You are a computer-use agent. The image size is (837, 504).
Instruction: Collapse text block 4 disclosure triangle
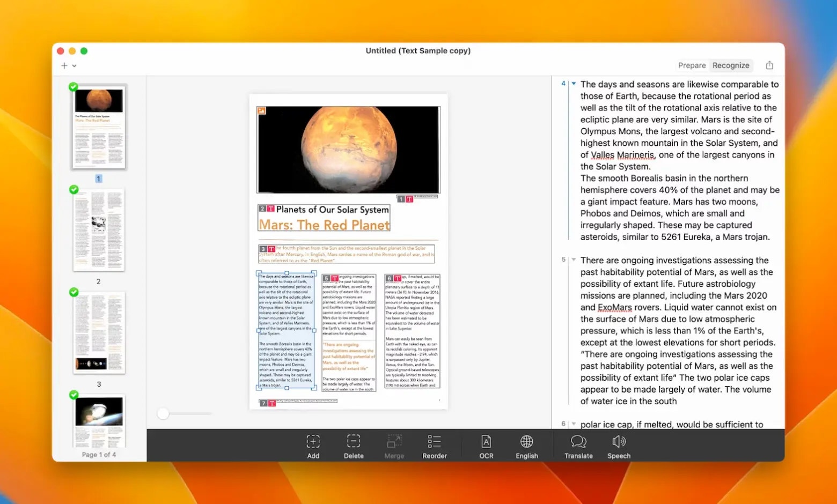[574, 84]
